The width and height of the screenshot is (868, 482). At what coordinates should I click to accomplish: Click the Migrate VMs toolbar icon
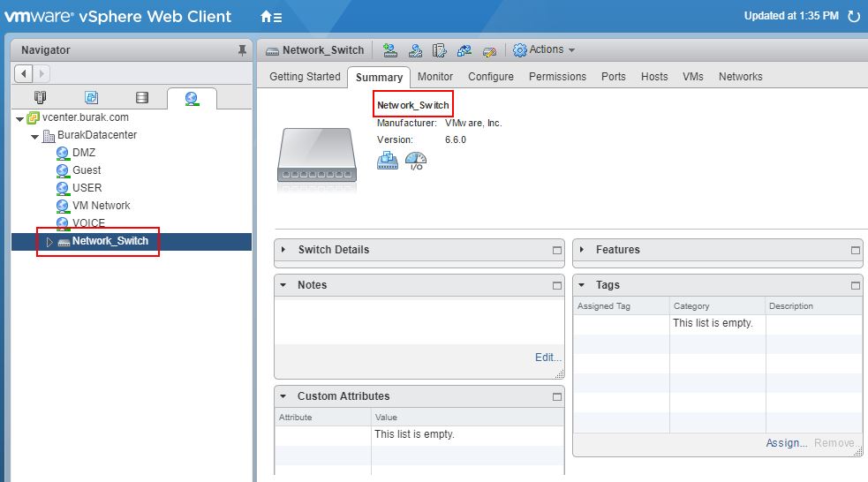464,50
